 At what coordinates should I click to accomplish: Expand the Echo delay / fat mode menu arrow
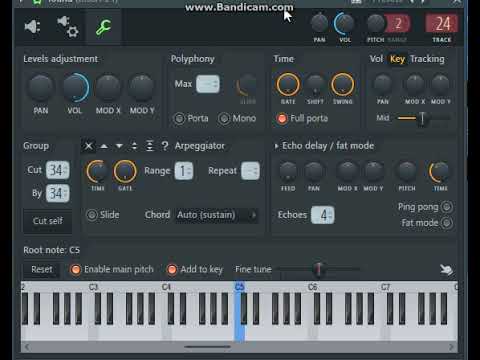click(276, 146)
